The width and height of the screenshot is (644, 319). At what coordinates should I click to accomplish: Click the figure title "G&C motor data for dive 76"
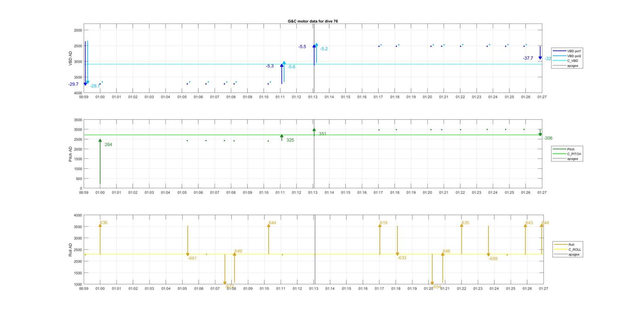(313, 21)
